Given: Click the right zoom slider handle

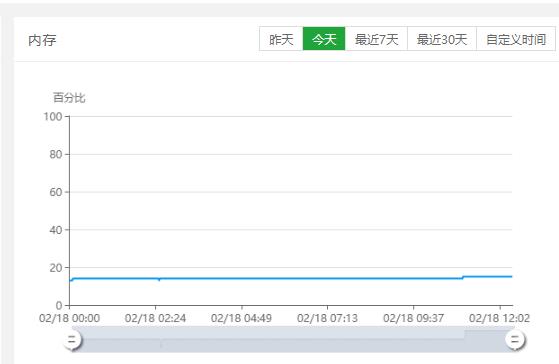Looking at the screenshot, I should click(515, 340).
